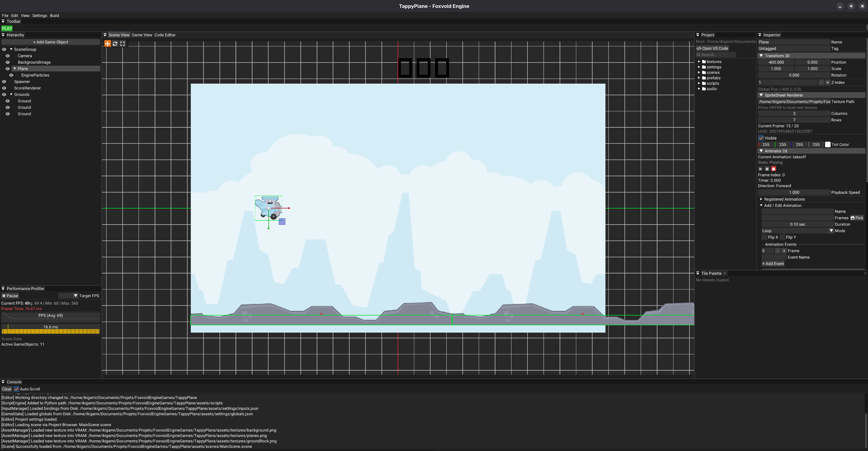Screen dimensions: 868x451
Task: Switch to the Code Editor tab
Action: pyautogui.click(x=165, y=35)
